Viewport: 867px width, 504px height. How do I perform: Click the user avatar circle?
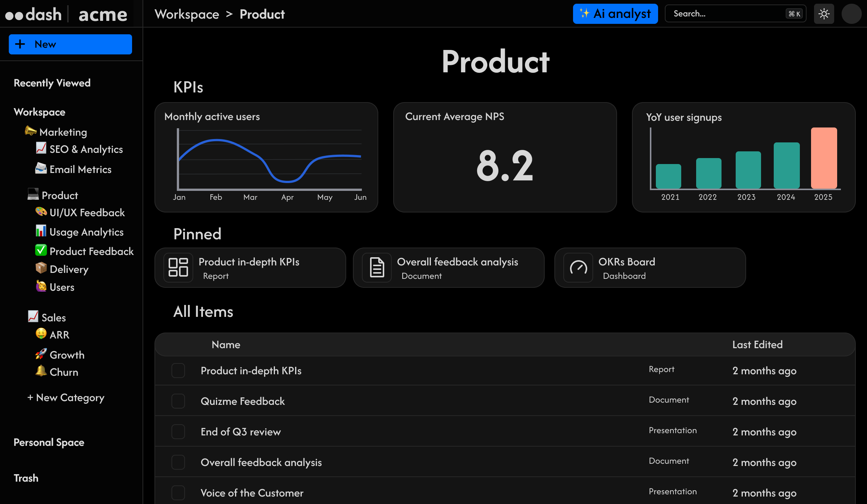click(x=851, y=14)
